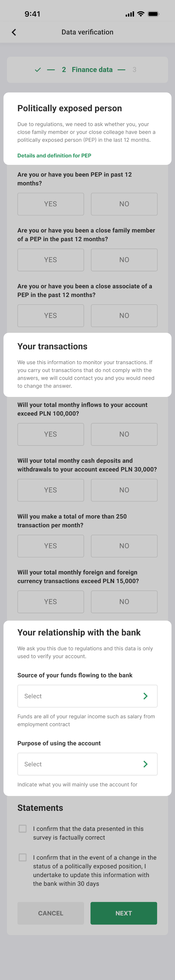Click the CANCEL button
Screen dimensions: 175x980
tap(50, 913)
